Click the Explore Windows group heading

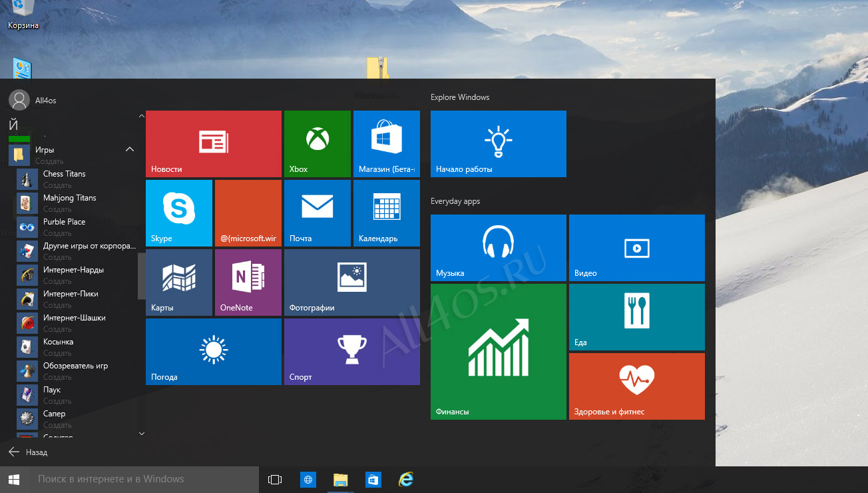(460, 97)
